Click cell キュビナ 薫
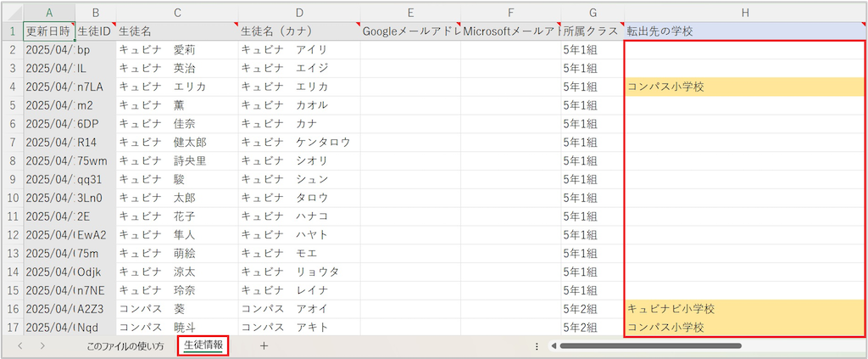 coord(177,105)
